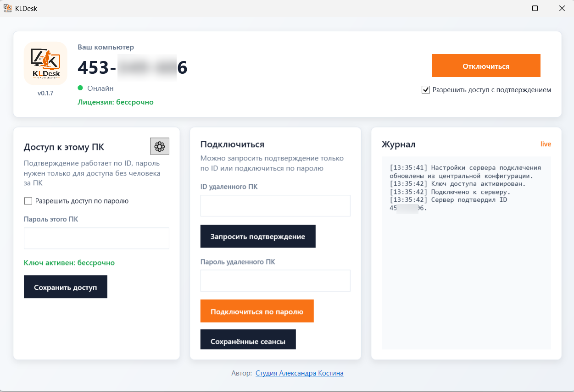Click the 'Ваш компьютер' label

[106, 47]
